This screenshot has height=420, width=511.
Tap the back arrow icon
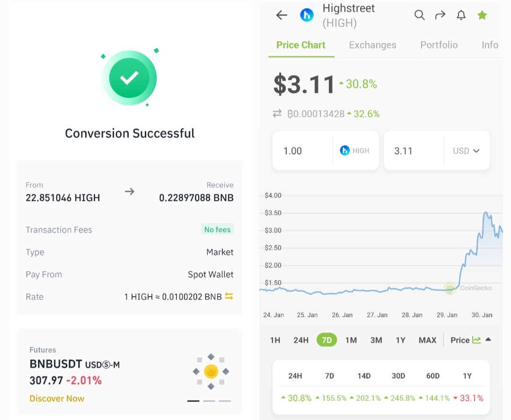[x=282, y=15]
